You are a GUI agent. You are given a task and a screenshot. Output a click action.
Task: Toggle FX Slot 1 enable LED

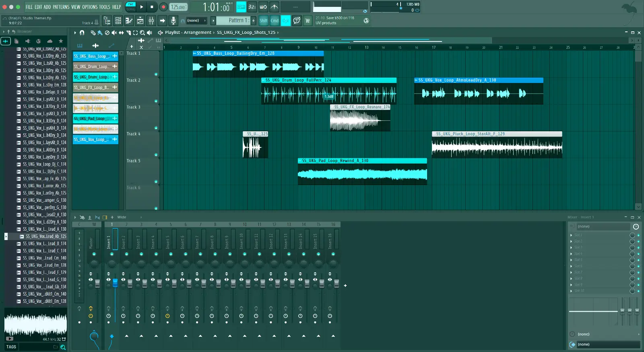[x=638, y=235]
